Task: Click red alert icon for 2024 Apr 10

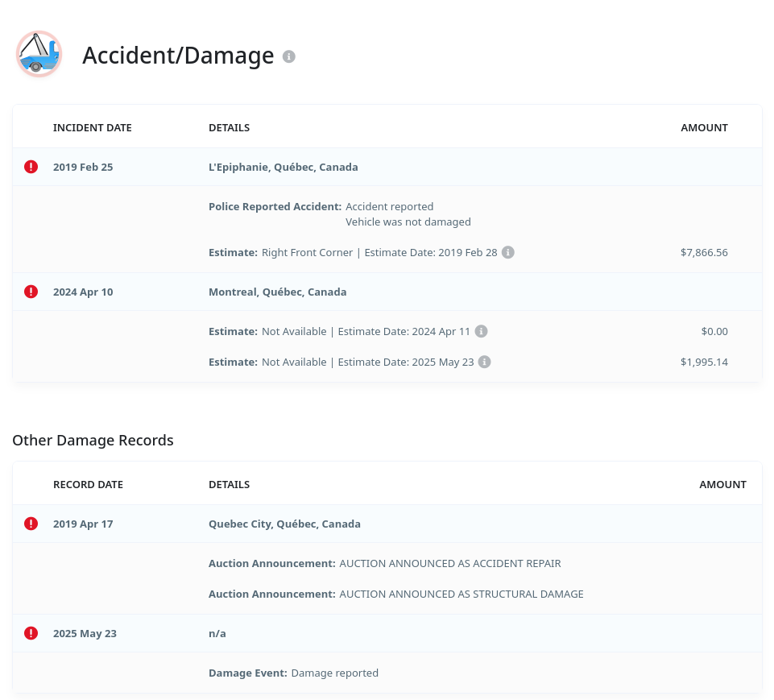Action: [31, 292]
